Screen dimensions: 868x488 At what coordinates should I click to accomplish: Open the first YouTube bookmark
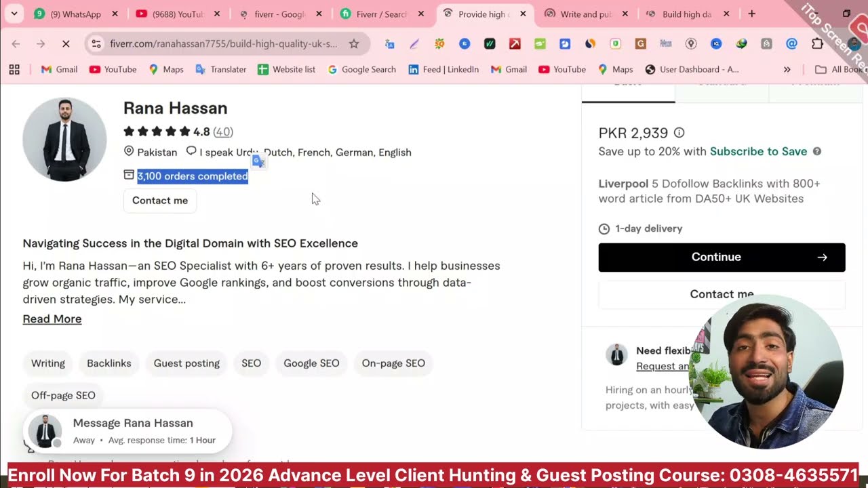click(x=113, y=69)
